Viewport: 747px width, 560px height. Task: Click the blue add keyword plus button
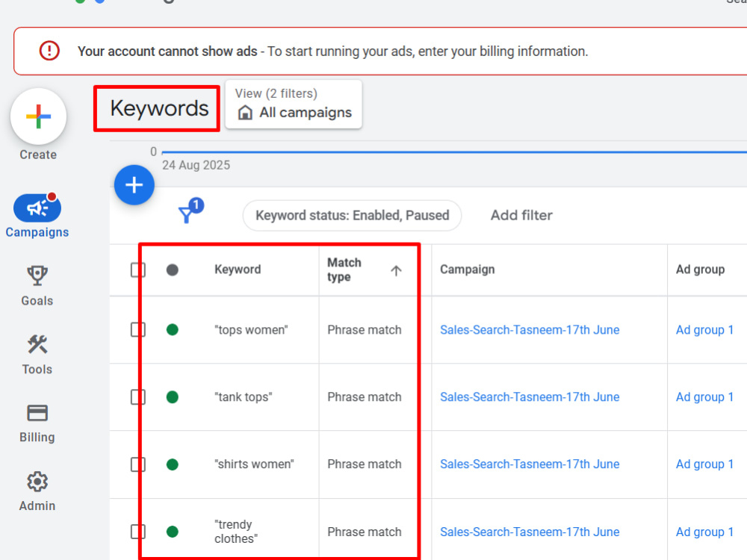(x=134, y=184)
